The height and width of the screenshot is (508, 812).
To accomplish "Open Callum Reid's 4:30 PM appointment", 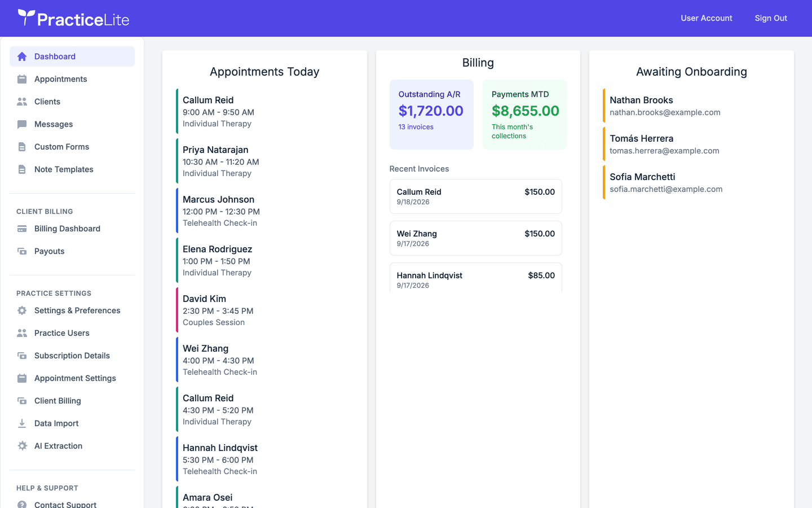I will click(264, 409).
